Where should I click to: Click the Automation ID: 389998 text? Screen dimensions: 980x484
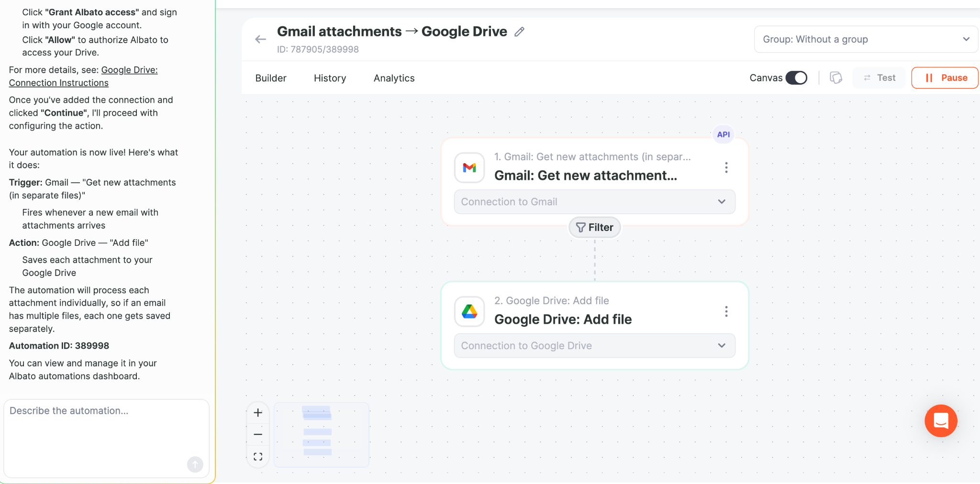(x=59, y=346)
